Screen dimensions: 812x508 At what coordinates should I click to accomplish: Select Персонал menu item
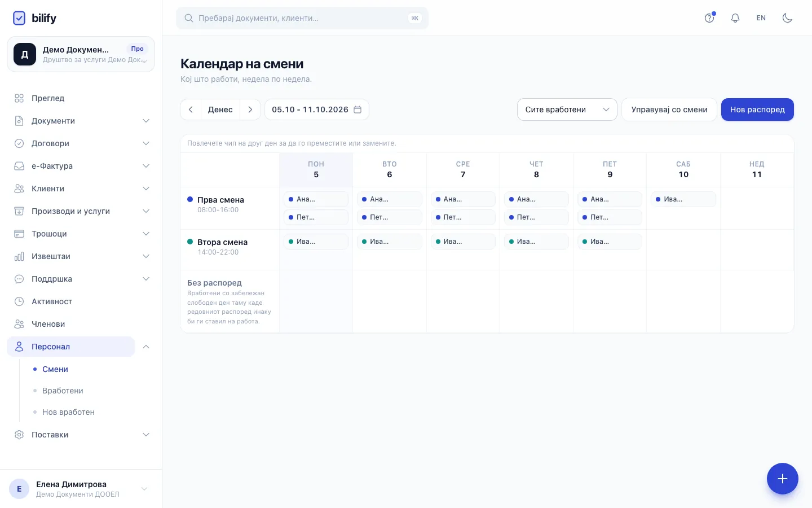click(71, 347)
